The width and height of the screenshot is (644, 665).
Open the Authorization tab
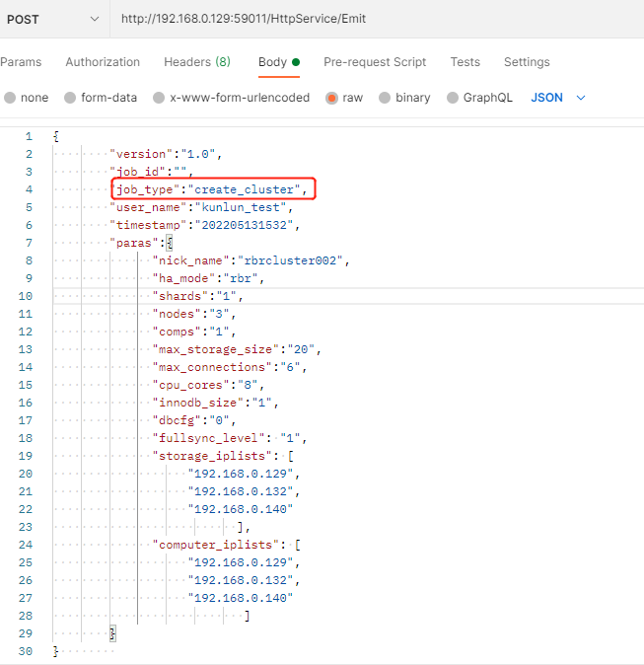click(x=103, y=62)
